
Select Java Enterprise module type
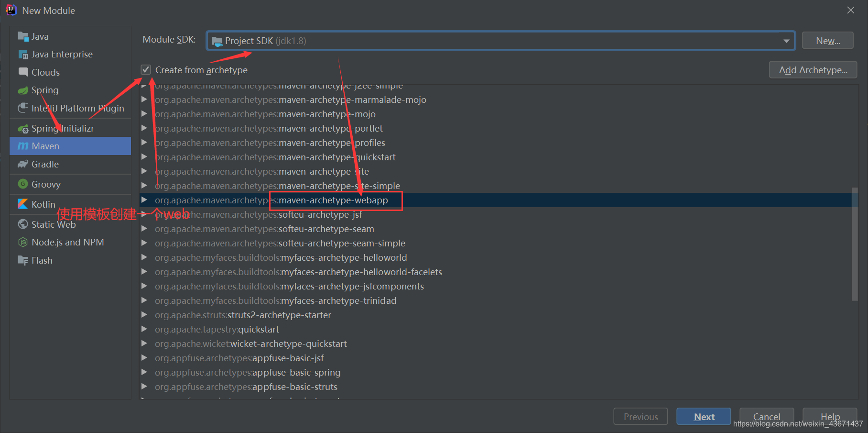pyautogui.click(x=70, y=55)
